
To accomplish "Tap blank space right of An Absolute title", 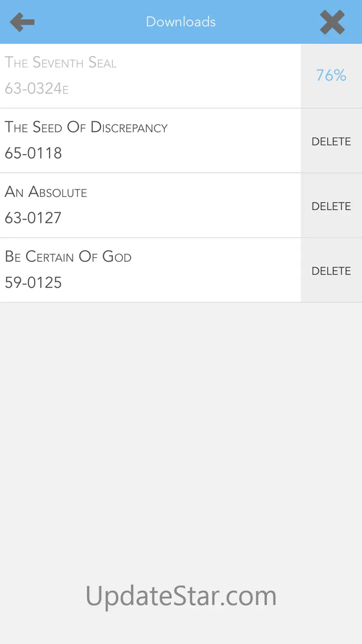I will [195, 192].
